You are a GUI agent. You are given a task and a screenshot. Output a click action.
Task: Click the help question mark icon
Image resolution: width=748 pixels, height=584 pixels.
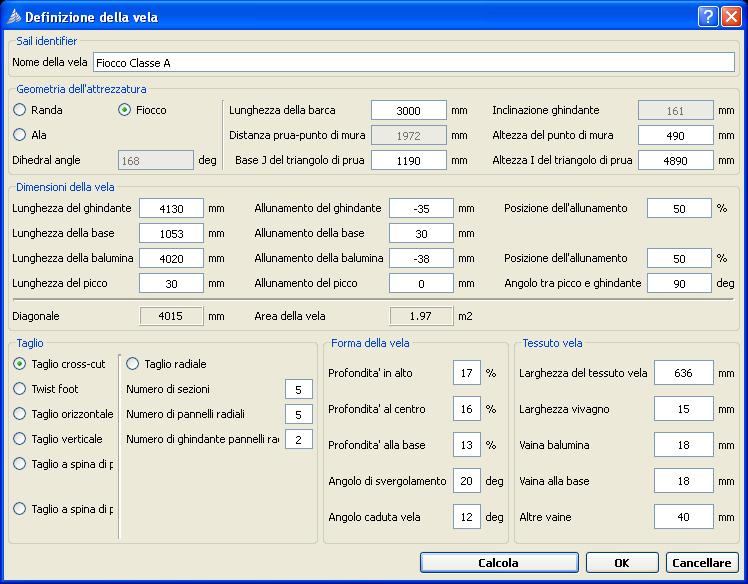pyautogui.click(x=707, y=17)
